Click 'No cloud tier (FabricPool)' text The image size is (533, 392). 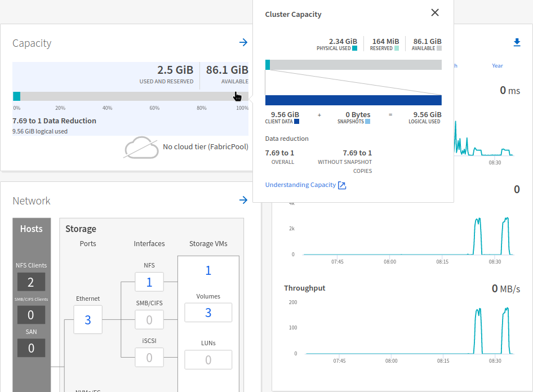point(206,147)
